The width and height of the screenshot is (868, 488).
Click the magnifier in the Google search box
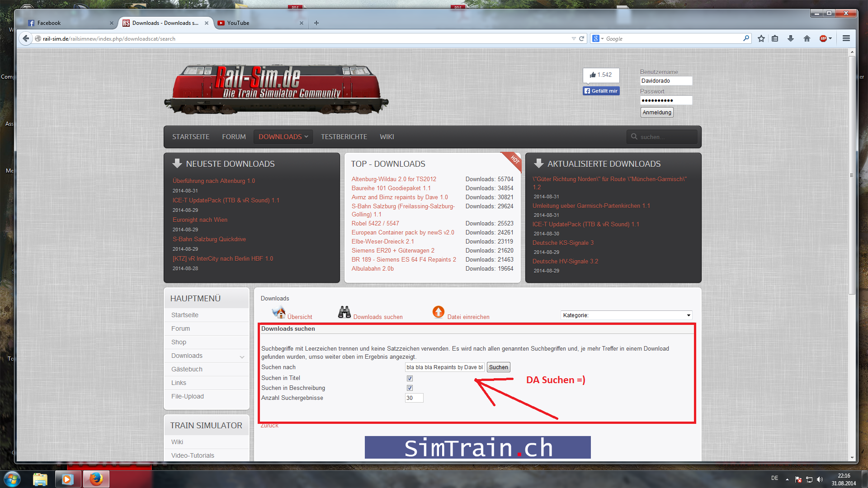coord(746,38)
